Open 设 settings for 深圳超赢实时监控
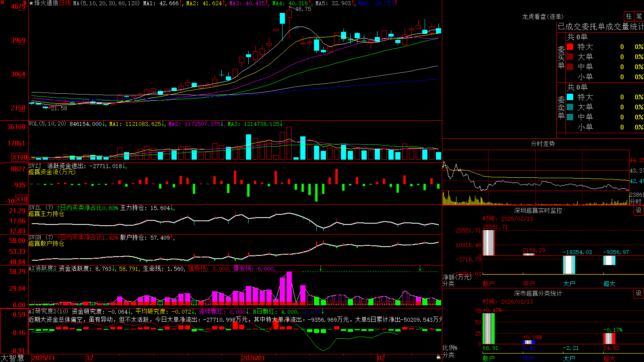 tap(639, 210)
